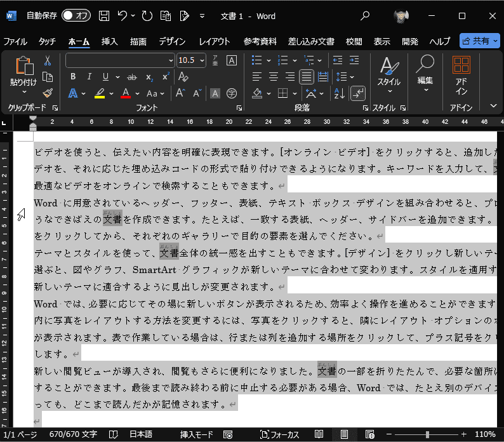Click the Clear All Formatting icon
This screenshot has height=442, width=504.
pos(183,77)
